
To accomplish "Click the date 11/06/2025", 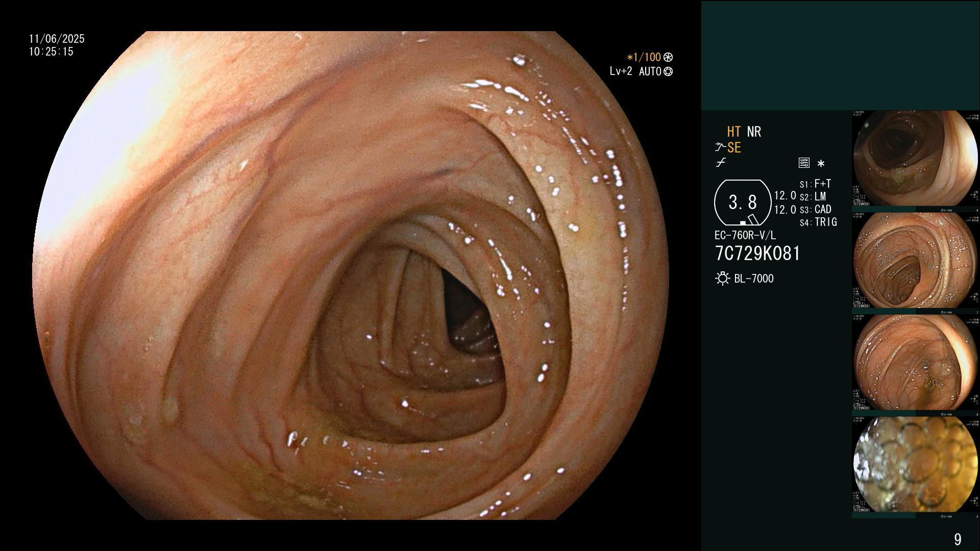I will click(57, 39).
